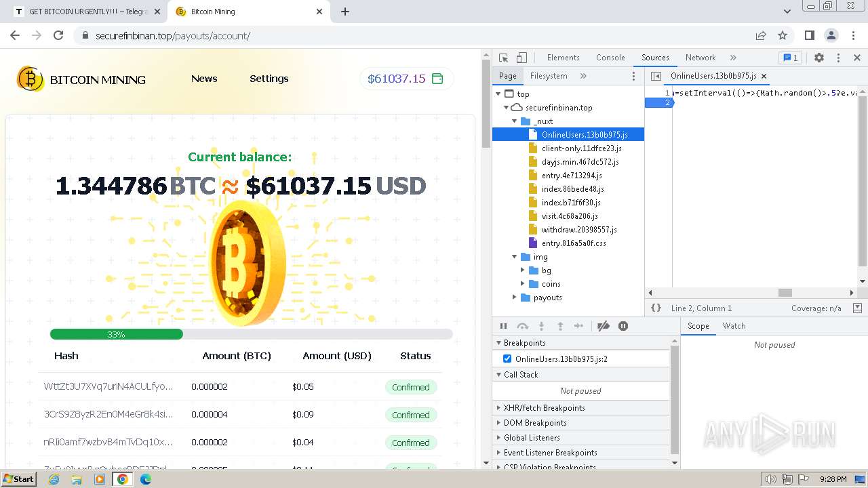
Task: Expand Global Listeners section
Action: pyautogui.click(x=499, y=438)
